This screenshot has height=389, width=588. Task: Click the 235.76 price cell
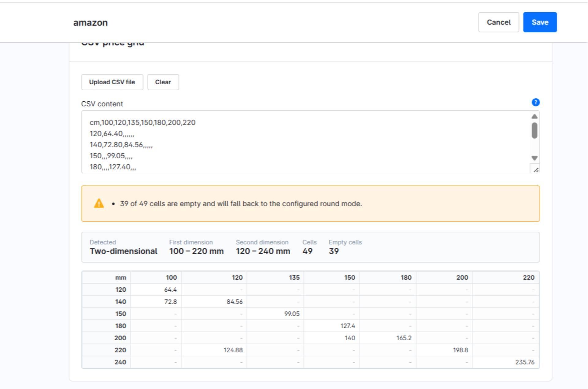(506, 362)
